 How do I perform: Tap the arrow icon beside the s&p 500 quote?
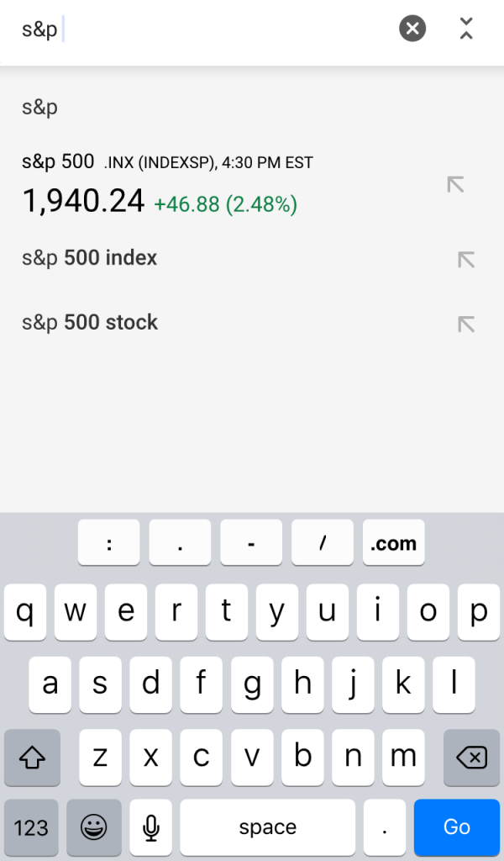point(455,184)
